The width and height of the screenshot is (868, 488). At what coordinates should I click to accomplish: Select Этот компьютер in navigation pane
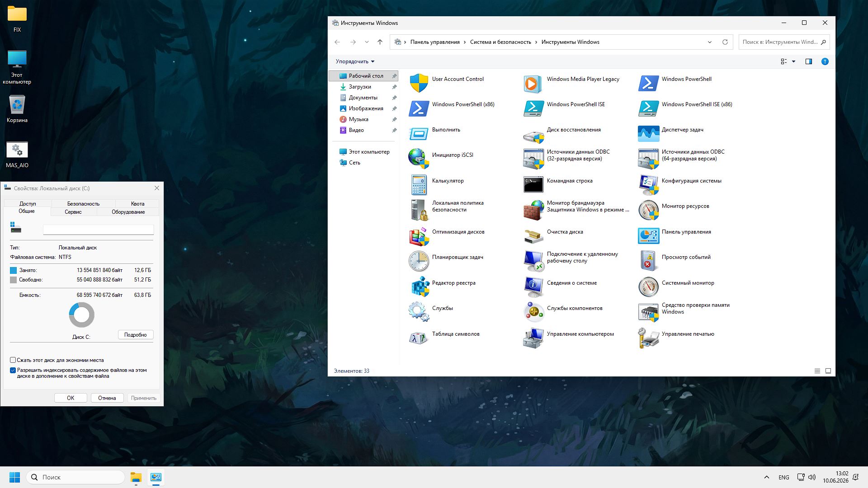(x=369, y=152)
